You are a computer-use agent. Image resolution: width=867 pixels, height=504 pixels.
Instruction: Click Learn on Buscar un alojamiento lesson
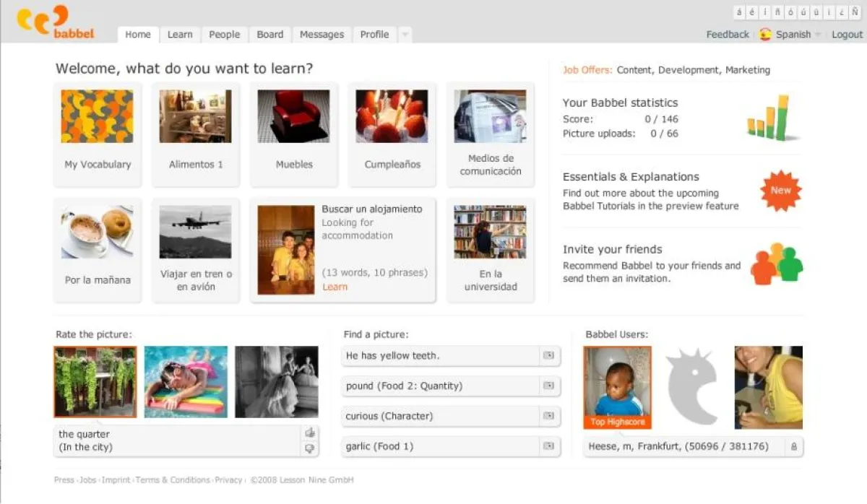point(335,287)
